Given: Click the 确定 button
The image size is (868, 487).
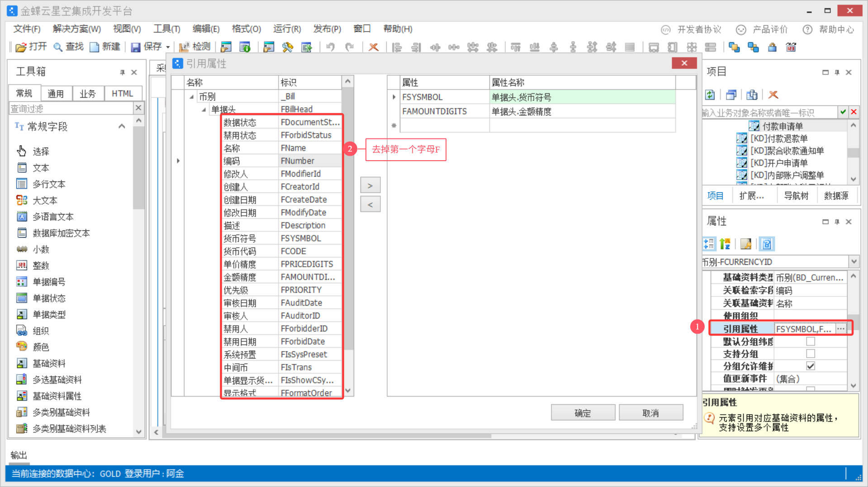Looking at the screenshot, I should (x=582, y=413).
